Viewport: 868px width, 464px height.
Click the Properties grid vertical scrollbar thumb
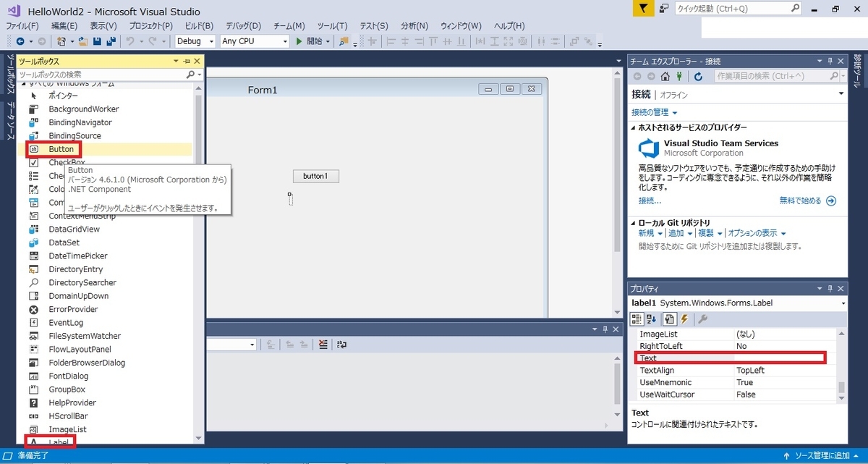841,388
